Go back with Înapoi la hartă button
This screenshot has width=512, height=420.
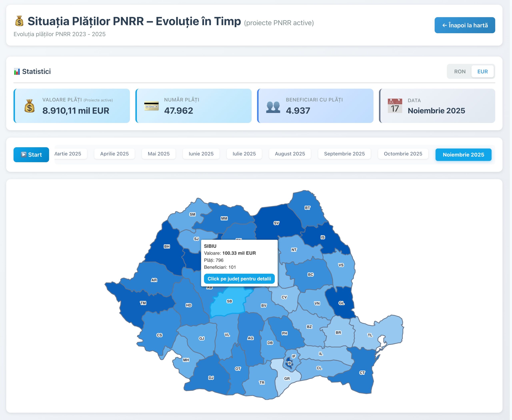tap(465, 25)
